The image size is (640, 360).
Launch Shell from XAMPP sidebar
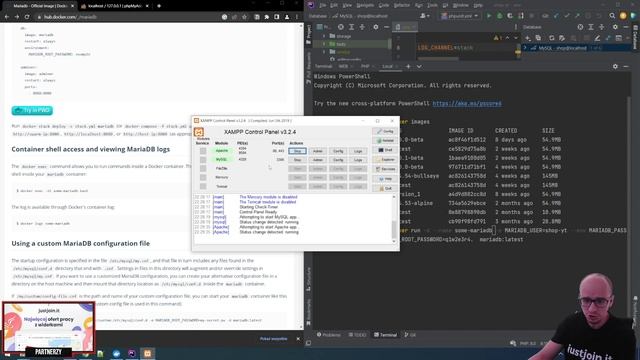tap(385, 150)
